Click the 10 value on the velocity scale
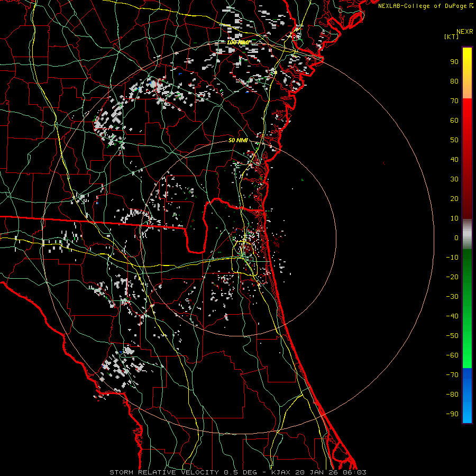Screen dimensions: 476x476 click(454, 218)
